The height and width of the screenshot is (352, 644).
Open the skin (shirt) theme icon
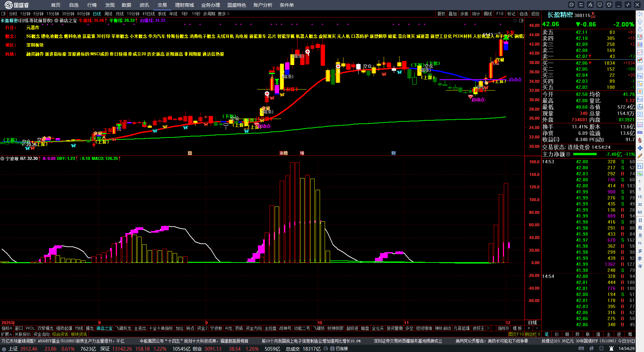609,5
